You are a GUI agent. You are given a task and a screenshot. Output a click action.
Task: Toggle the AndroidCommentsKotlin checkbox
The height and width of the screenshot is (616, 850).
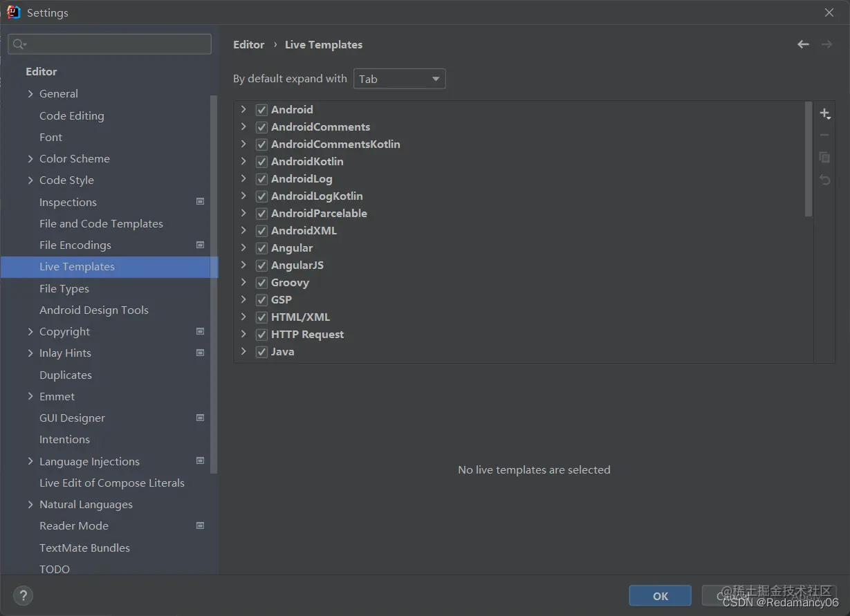(261, 144)
